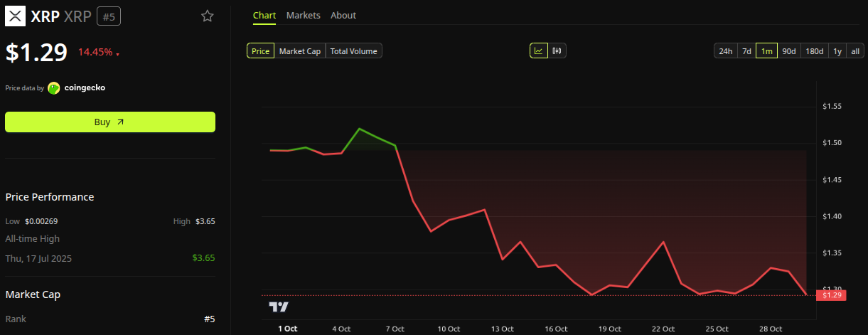Set chart range to 1m
The image size is (868, 335).
tap(766, 51)
